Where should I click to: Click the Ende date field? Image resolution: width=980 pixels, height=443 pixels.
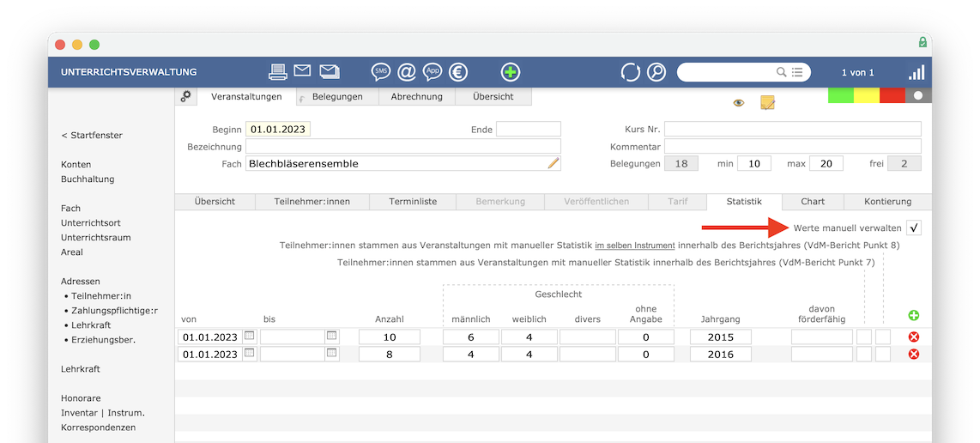click(x=528, y=130)
